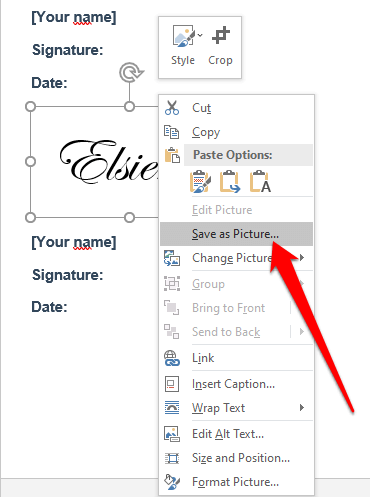This screenshot has width=370, height=497.
Task: Select the Crop tool icon
Action: (221, 35)
